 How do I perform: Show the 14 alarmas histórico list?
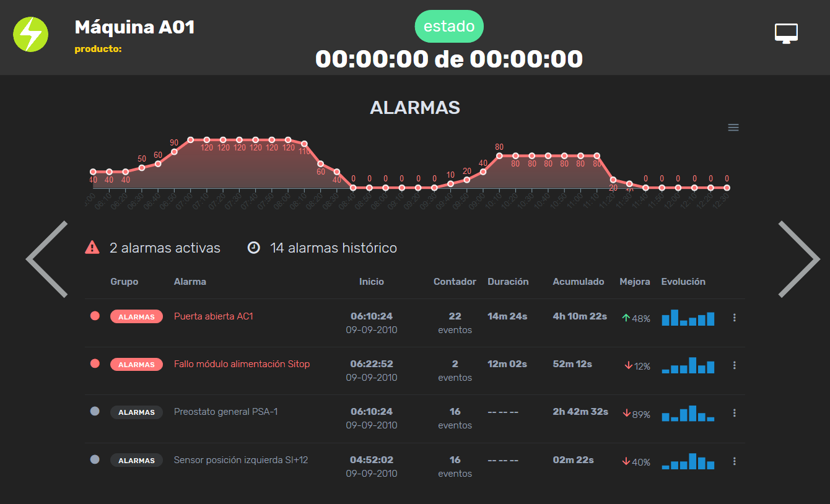333,248
